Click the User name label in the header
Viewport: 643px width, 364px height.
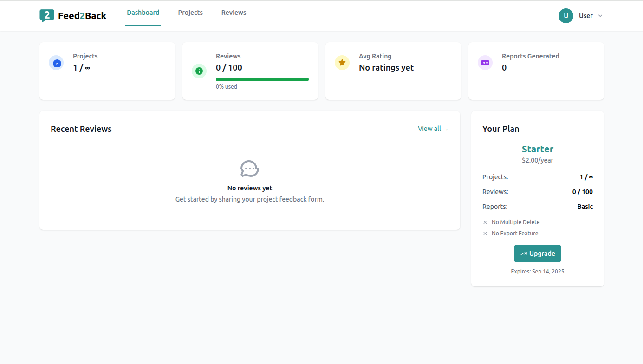pos(586,16)
